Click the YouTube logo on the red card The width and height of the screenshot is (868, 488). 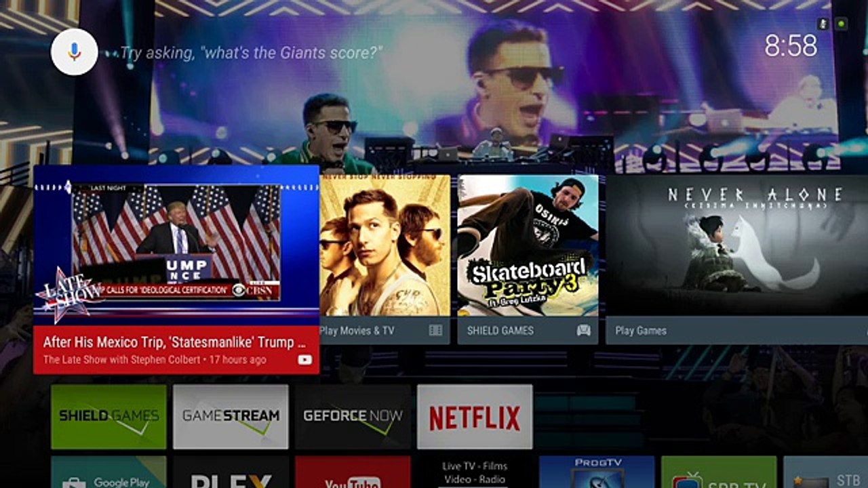click(305, 360)
